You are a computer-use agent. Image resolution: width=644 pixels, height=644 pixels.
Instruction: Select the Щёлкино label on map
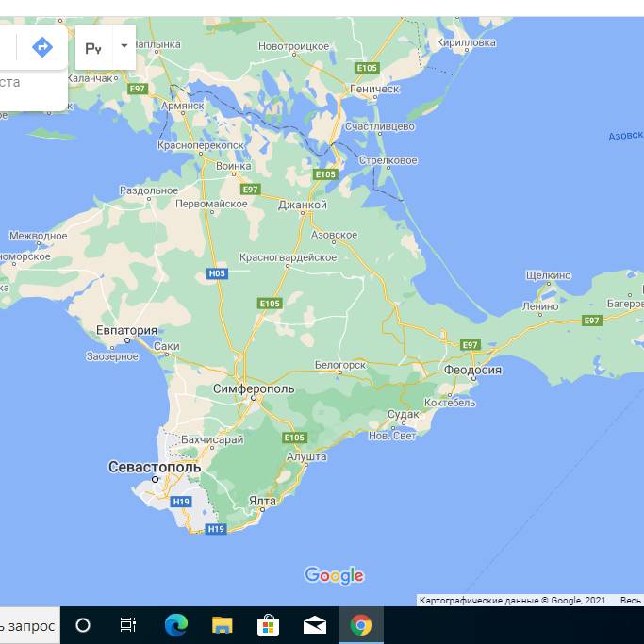click(549, 275)
